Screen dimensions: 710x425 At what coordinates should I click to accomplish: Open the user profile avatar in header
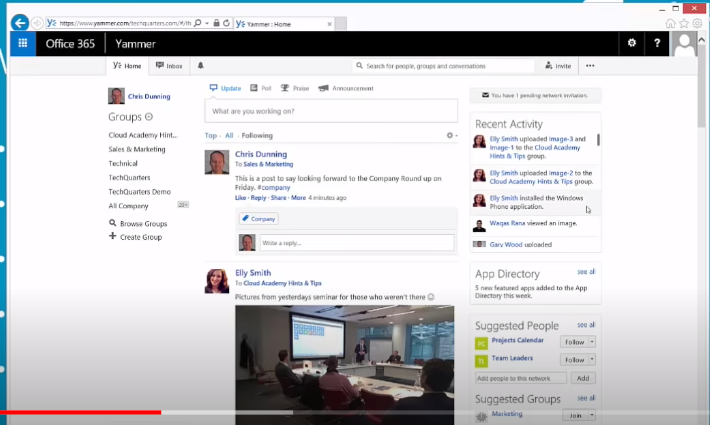coord(684,44)
